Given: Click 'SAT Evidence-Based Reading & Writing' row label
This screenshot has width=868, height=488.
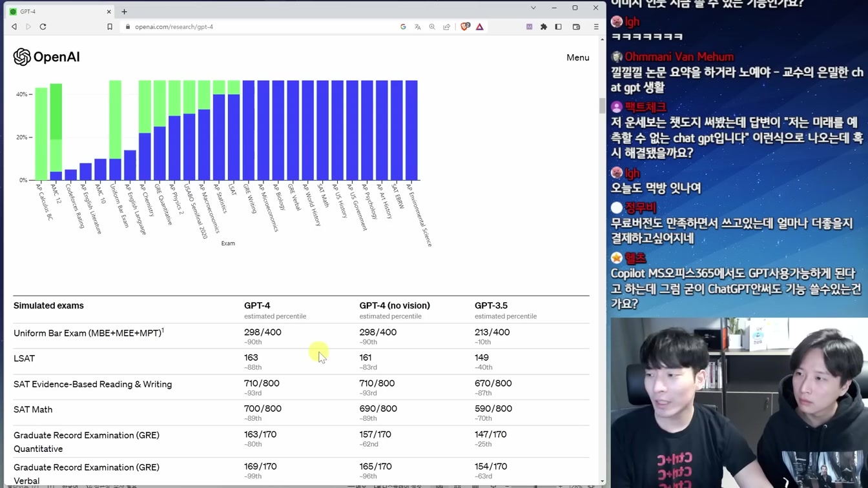Looking at the screenshot, I should (x=92, y=384).
